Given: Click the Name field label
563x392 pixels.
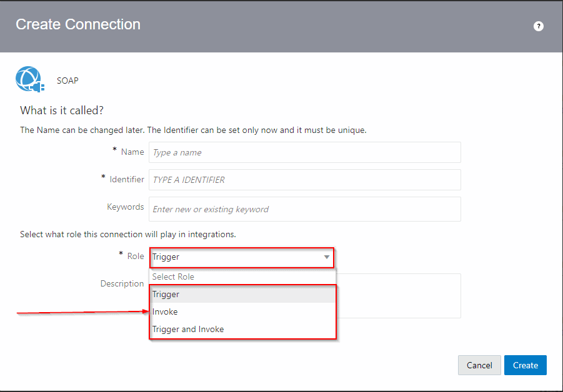Looking at the screenshot, I should pos(132,152).
